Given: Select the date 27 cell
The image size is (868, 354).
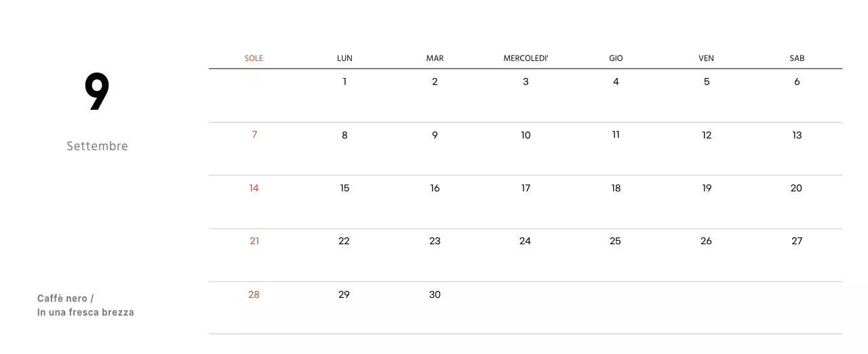Looking at the screenshot, I should point(797,241).
